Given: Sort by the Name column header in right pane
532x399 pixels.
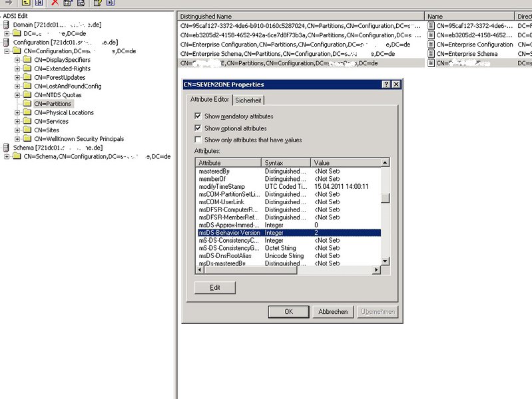Looking at the screenshot, I should tap(469, 16).
